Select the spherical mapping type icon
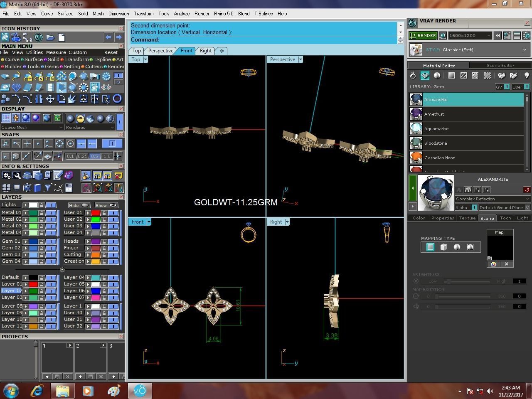The width and height of the screenshot is (532, 399). pos(457,247)
